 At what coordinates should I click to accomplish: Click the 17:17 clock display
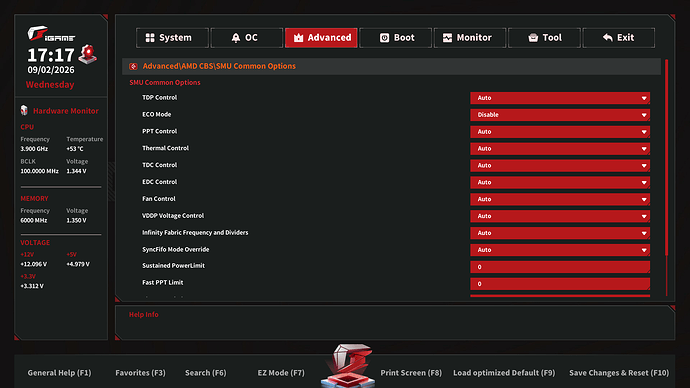pos(51,55)
